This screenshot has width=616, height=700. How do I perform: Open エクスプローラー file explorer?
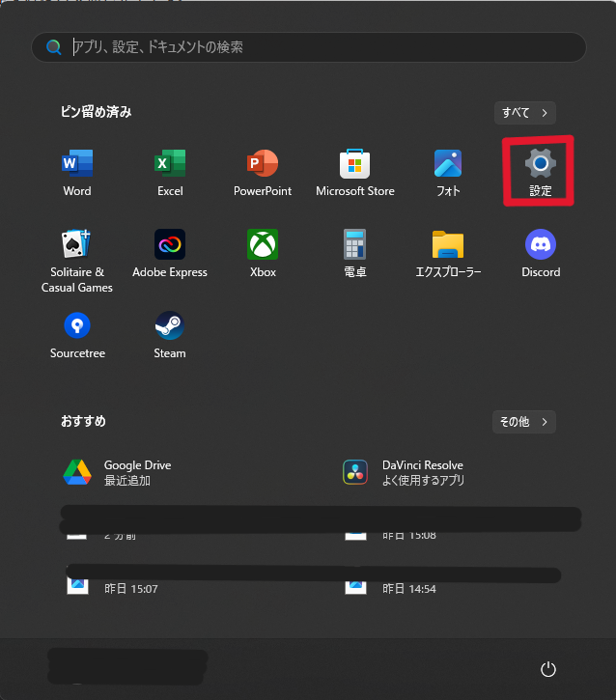pyautogui.click(x=448, y=254)
